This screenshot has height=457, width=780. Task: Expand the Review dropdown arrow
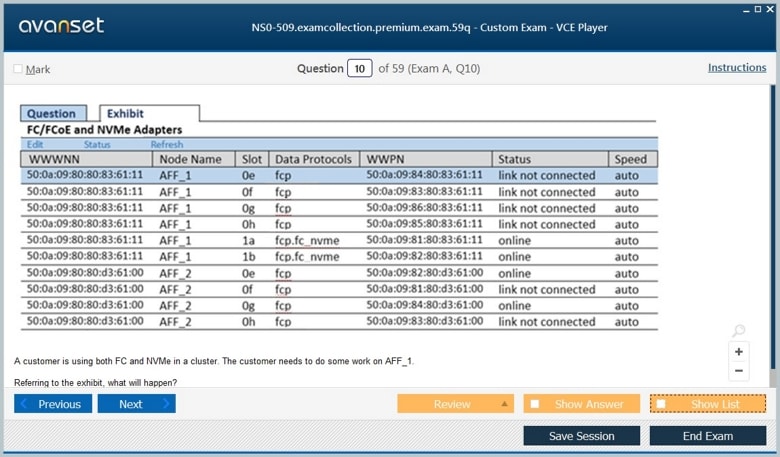pyautogui.click(x=504, y=404)
